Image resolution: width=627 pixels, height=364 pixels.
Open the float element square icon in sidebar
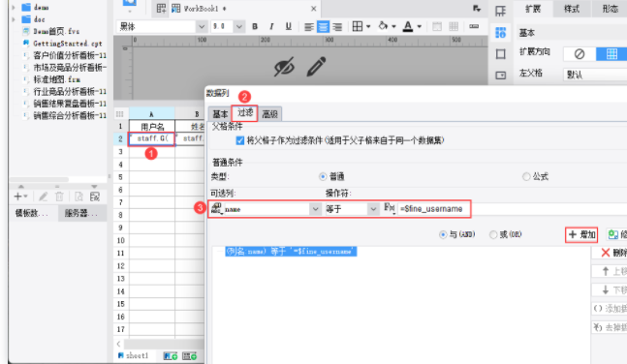click(500, 54)
